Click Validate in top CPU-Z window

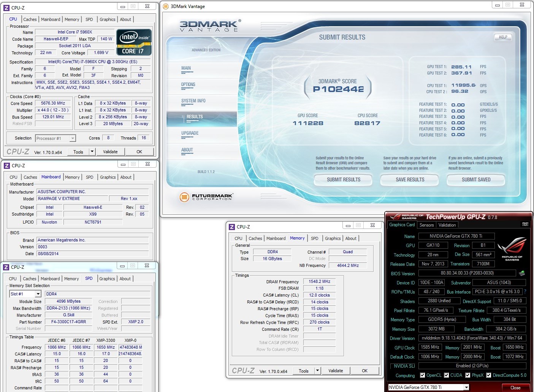pos(110,152)
